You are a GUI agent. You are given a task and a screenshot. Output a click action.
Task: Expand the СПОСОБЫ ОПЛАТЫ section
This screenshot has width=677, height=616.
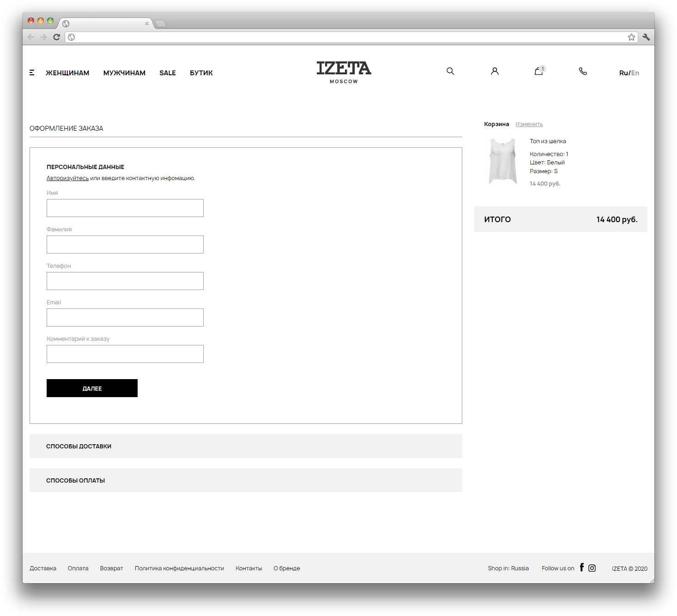click(246, 480)
